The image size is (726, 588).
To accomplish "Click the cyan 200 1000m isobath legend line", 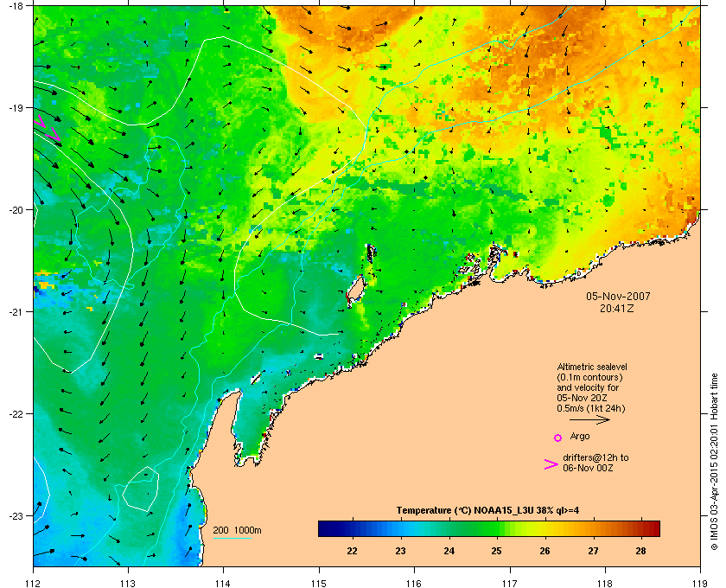I will pyautogui.click(x=232, y=538).
